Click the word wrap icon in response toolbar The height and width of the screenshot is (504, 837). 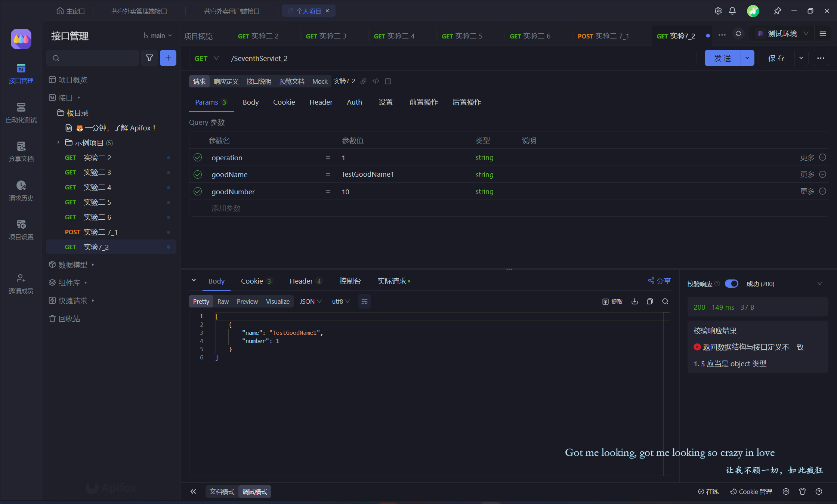(x=364, y=302)
